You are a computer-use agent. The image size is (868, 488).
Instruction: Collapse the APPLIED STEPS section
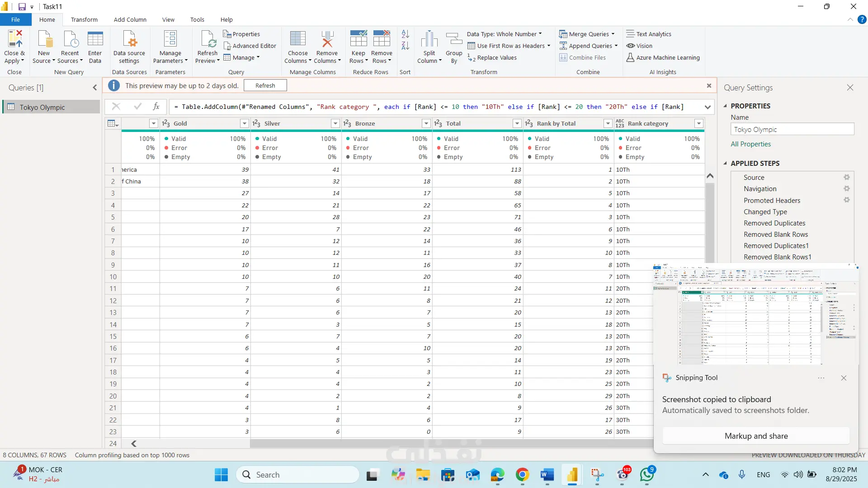pyautogui.click(x=725, y=163)
